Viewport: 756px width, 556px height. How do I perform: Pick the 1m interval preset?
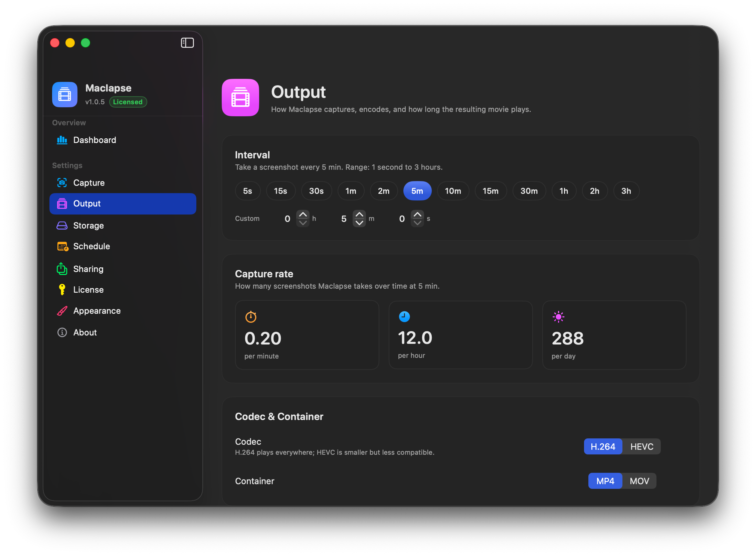coord(351,191)
